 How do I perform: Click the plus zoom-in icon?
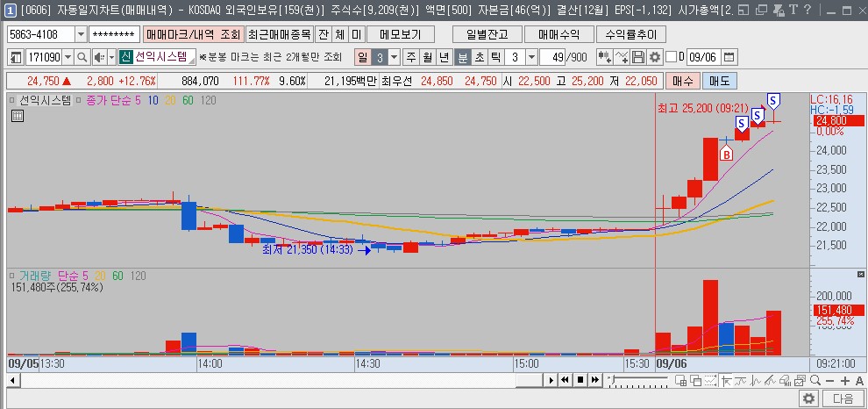pos(844,380)
